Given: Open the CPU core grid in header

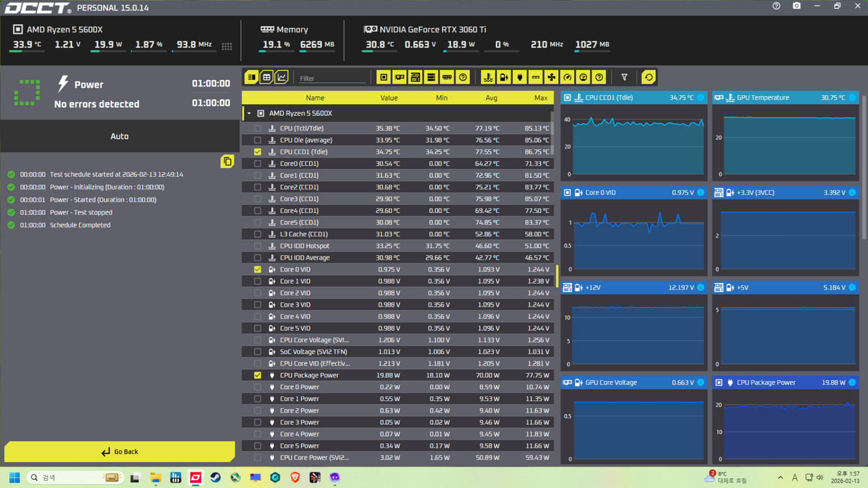Looking at the screenshot, I should click(x=226, y=46).
